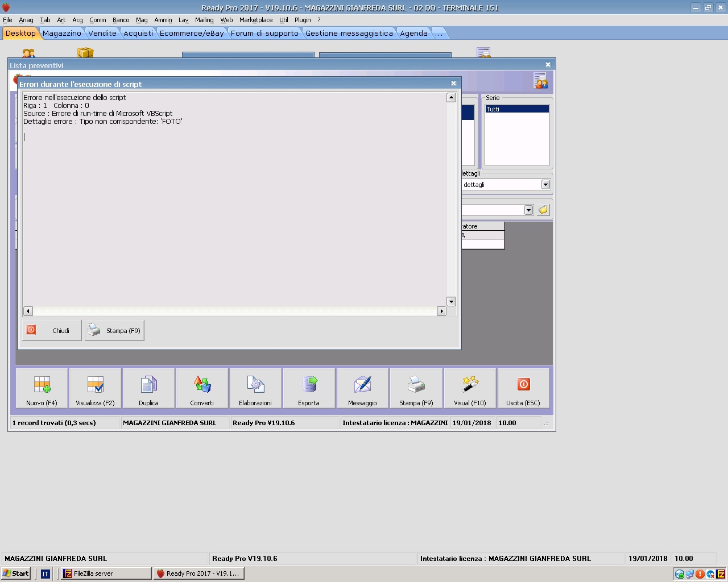Open the Util menu
Viewport: 728px width, 582px height.
(283, 20)
